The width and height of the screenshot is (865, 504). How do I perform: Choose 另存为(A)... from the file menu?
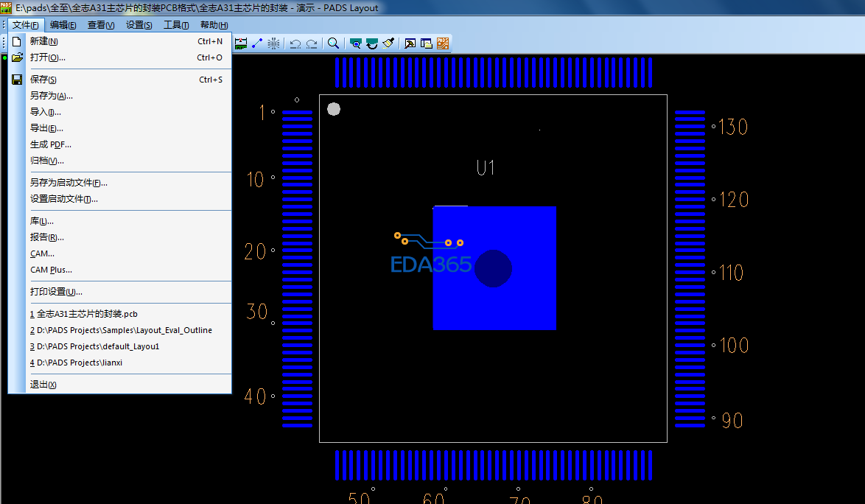click(x=52, y=96)
